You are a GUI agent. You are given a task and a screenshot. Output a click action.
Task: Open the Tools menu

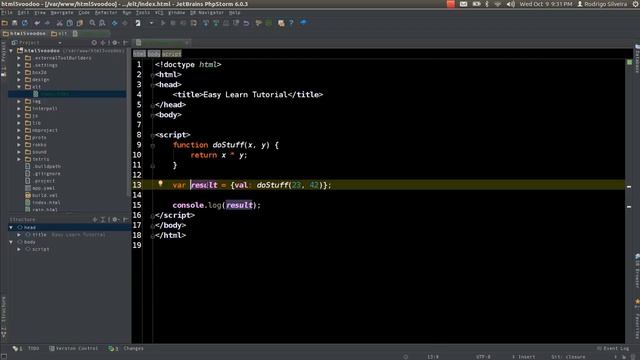click(x=143, y=13)
